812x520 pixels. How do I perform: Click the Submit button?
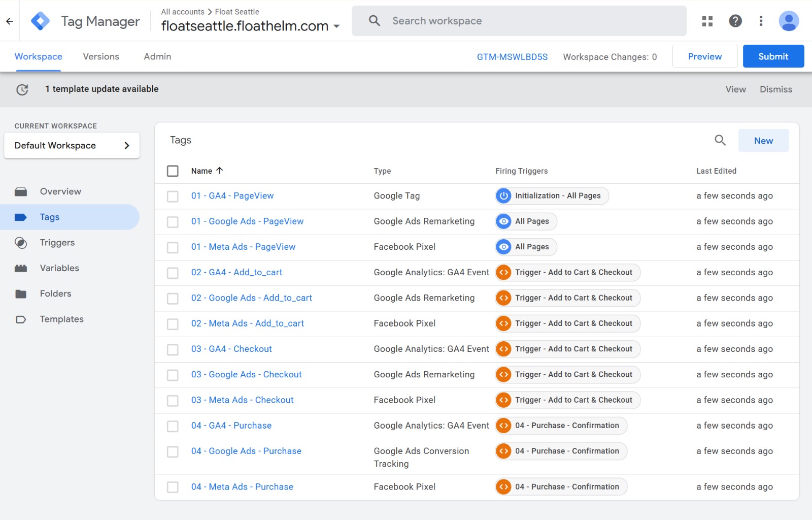tap(773, 56)
